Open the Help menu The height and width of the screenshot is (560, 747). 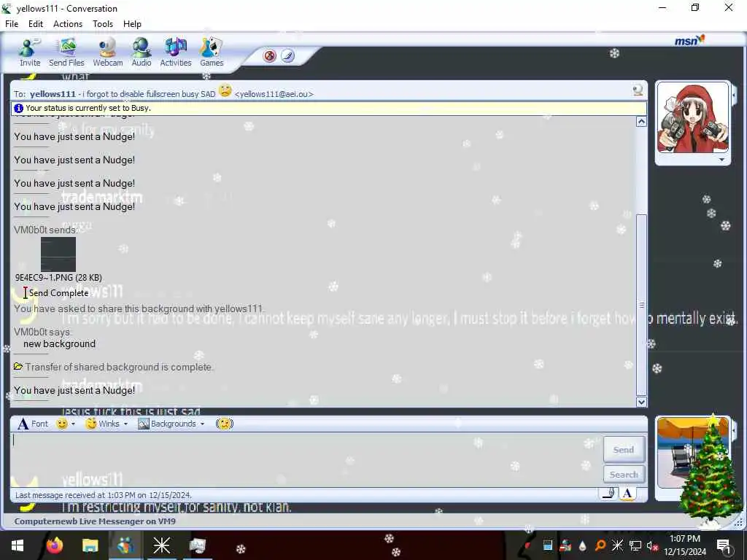coord(132,24)
